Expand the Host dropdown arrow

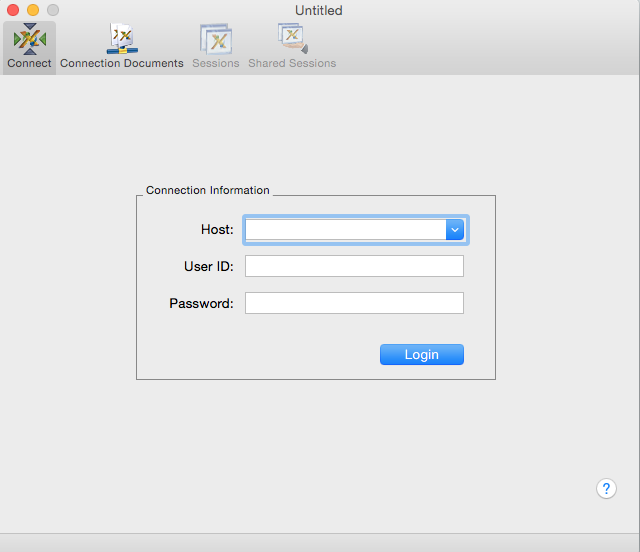455,229
